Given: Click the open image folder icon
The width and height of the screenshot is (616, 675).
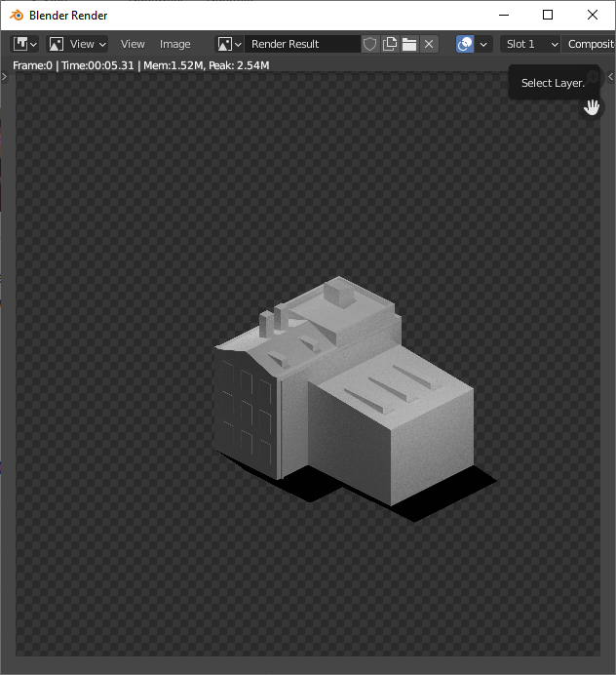Looking at the screenshot, I should pos(409,44).
